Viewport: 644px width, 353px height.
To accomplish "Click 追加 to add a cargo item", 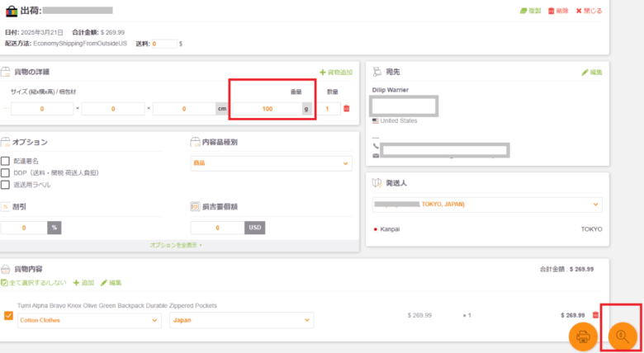I will point(83,283).
